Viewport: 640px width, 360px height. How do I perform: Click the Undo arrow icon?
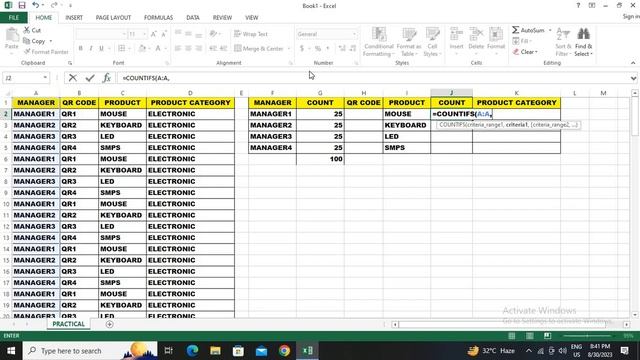coord(36,5)
